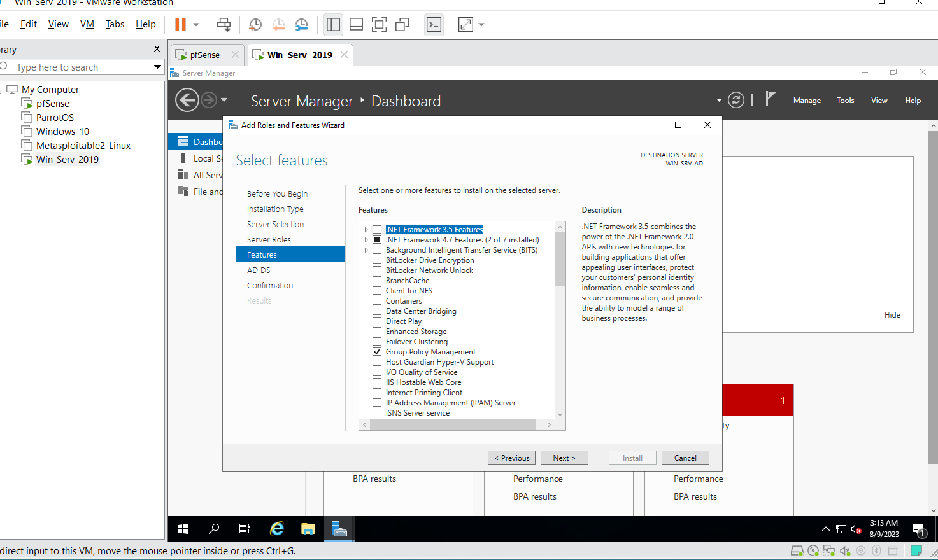The width and height of the screenshot is (938, 560).
Task: Toggle the thumbnail bar view icon
Action: [357, 25]
